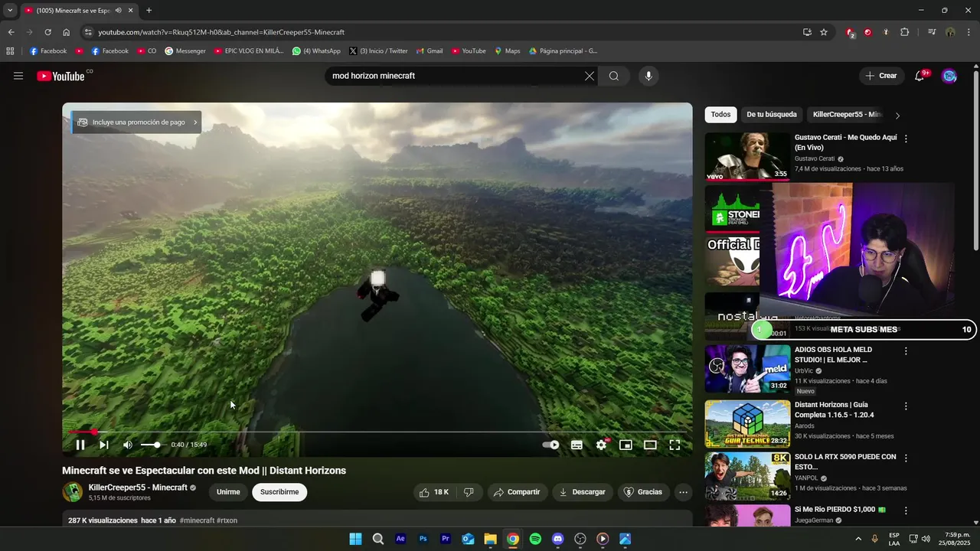Open the YouTube account avatar menu
Viewport: 980px width, 551px height.
point(949,76)
